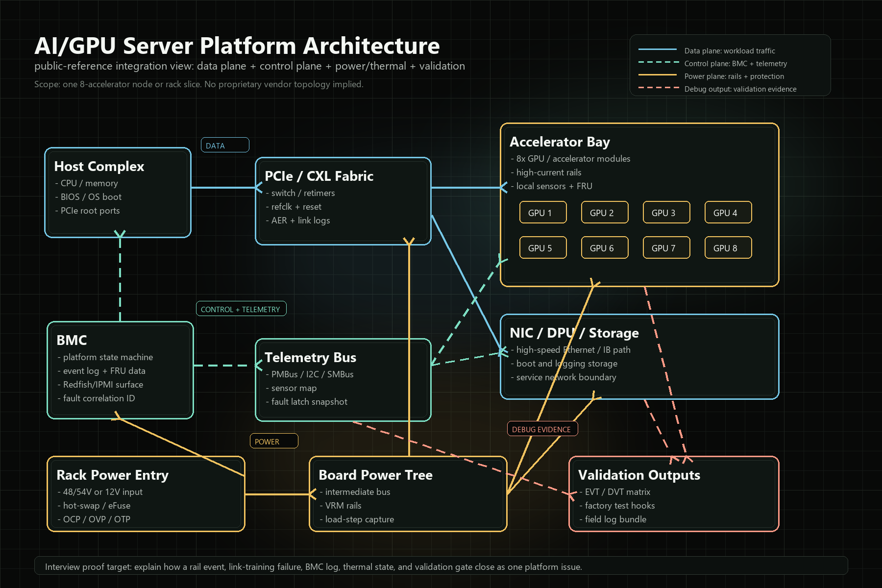This screenshot has height=588, width=882.
Task: Click the AI/GPU Server Platform Architecture title
Action: [x=237, y=46]
